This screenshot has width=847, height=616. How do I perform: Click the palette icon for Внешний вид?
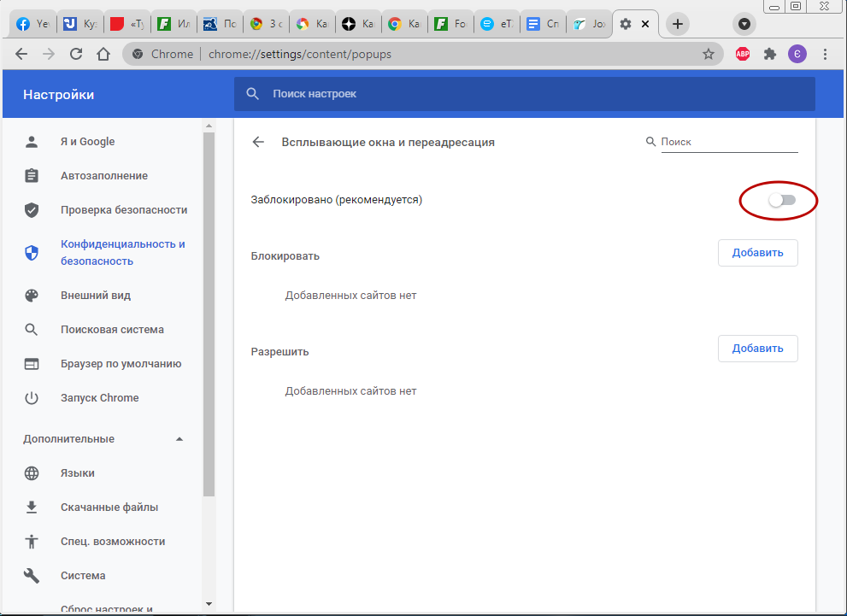[x=32, y=296]
